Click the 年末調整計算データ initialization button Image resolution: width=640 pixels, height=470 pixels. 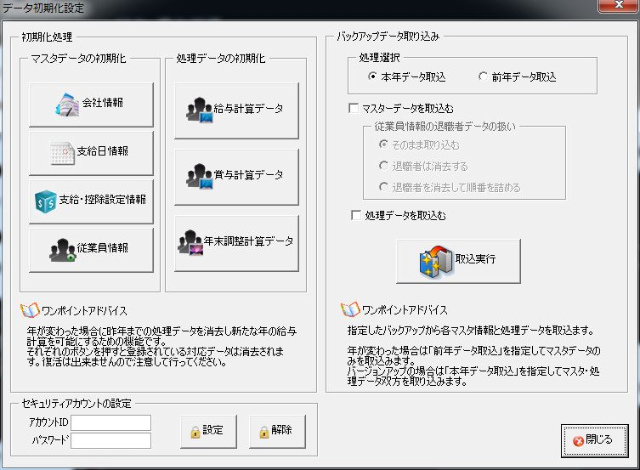coord(236,243)
